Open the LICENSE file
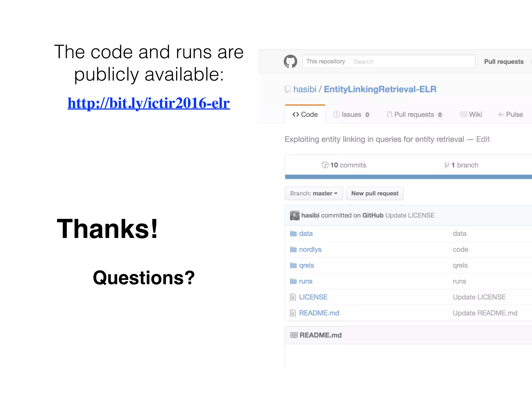Screen dimensions: 532x399 tap(313, 297)
